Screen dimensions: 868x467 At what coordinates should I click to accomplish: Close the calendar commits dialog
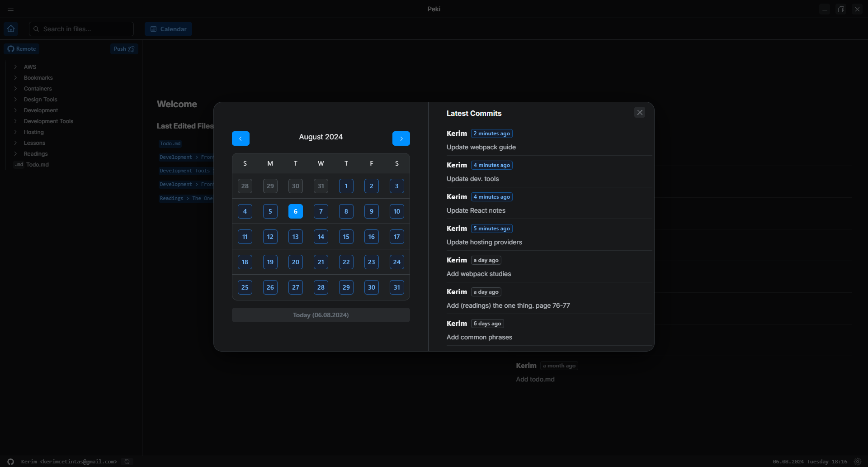point(640,113)
